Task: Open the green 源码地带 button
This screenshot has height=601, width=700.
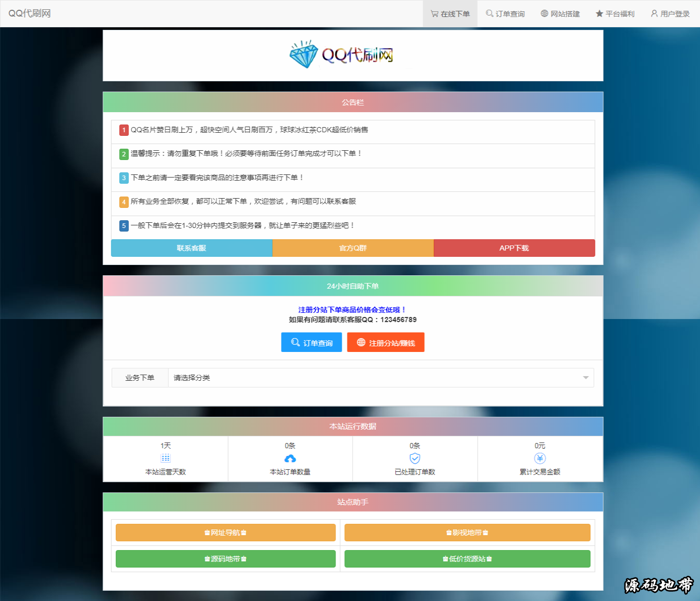Action: tap(225, 559)
